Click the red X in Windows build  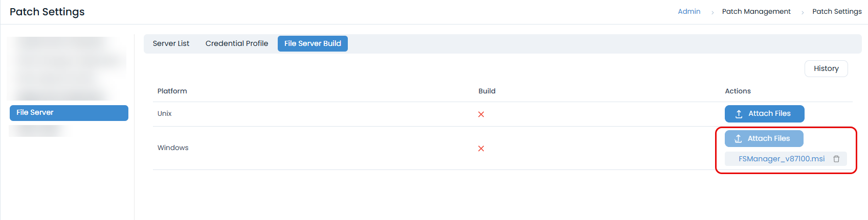(481, 149)
